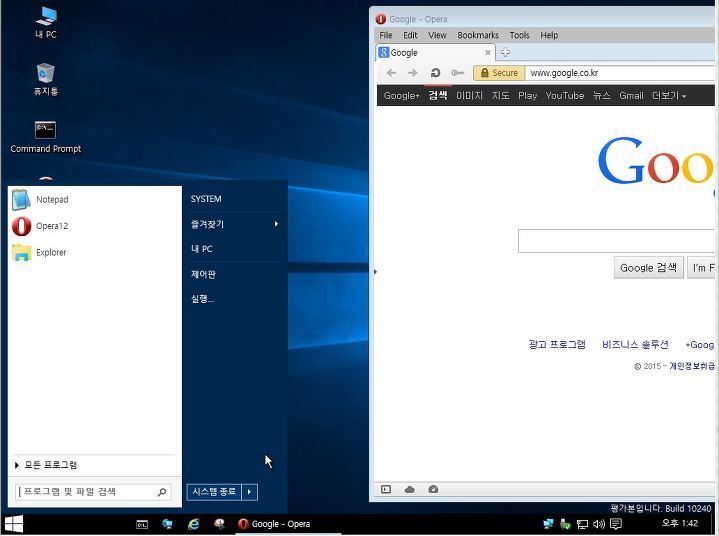Go forward in Opera
719x536 pixels.
pyautogui.click(x=413, y=73)
